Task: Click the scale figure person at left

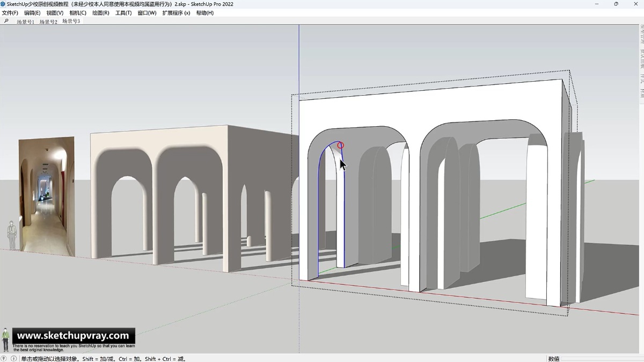Action: (11, 235)
